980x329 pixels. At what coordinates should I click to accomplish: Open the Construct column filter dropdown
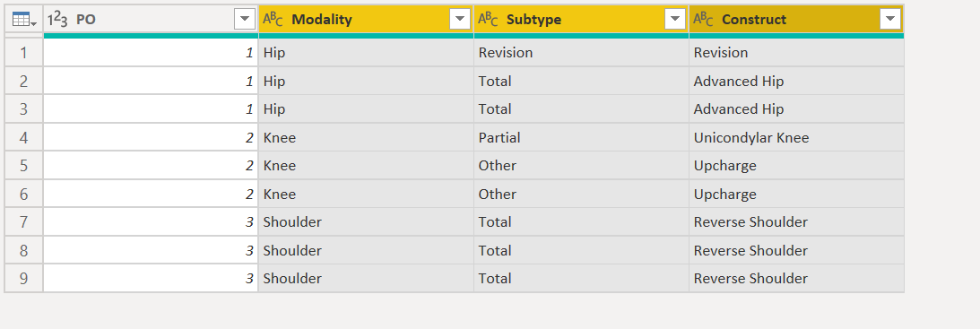pyautogui.click(x=890, y=20)
